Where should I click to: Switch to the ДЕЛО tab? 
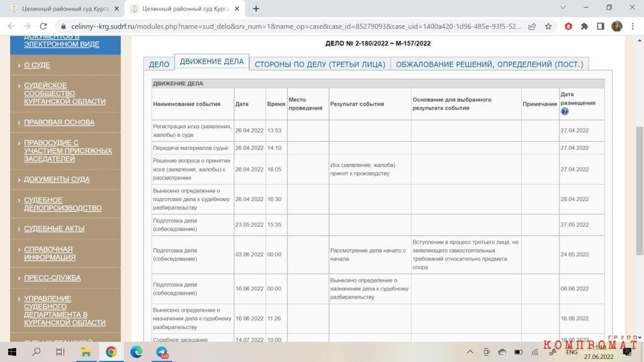159,64
